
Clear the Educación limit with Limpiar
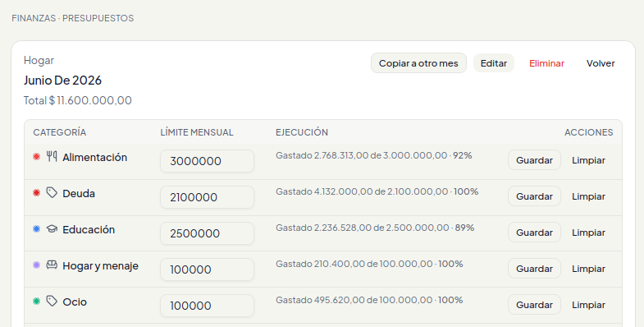coord(588,233)
